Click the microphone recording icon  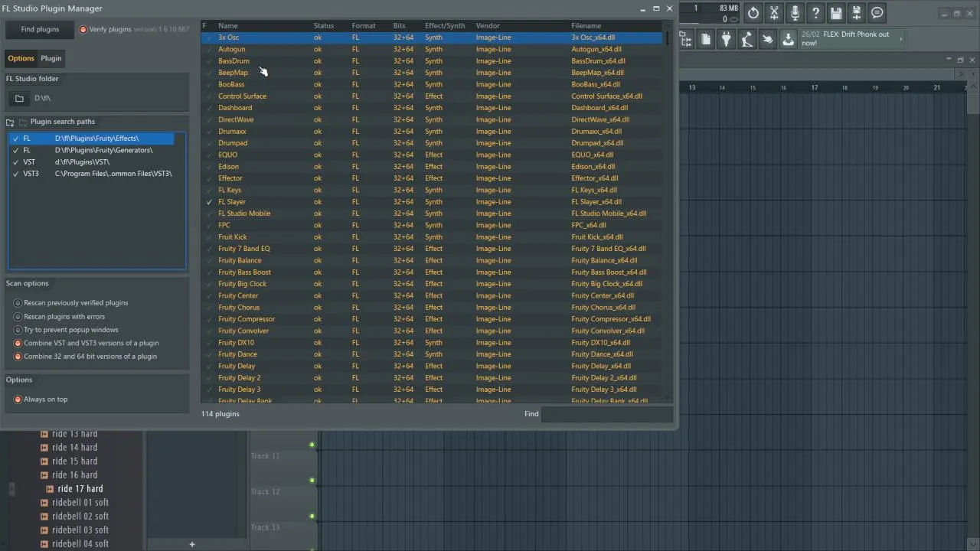pyautogui.click(x=795, y=13)
